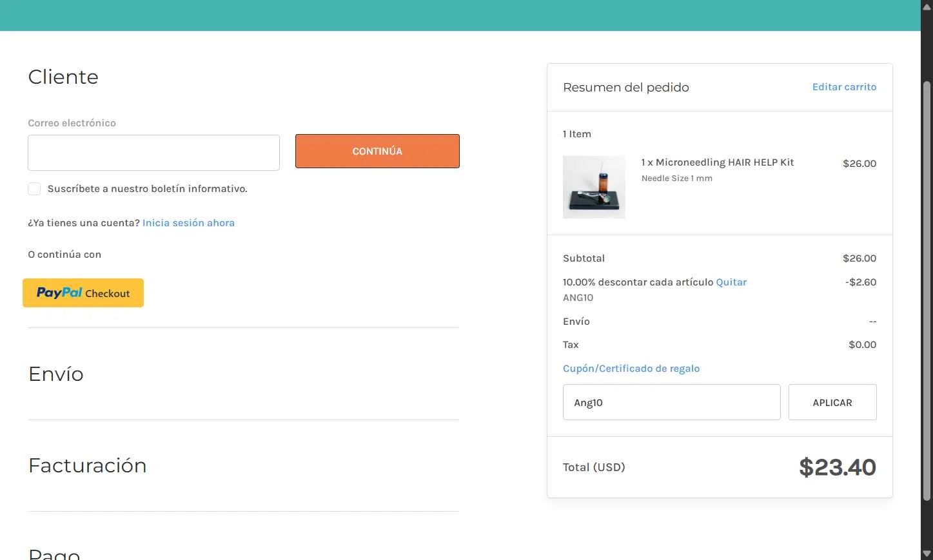Click the 1 x Microneedling HAIR HELP Kit name
Viewport: 933px width, 560px height.
click(x=718, y=162)
